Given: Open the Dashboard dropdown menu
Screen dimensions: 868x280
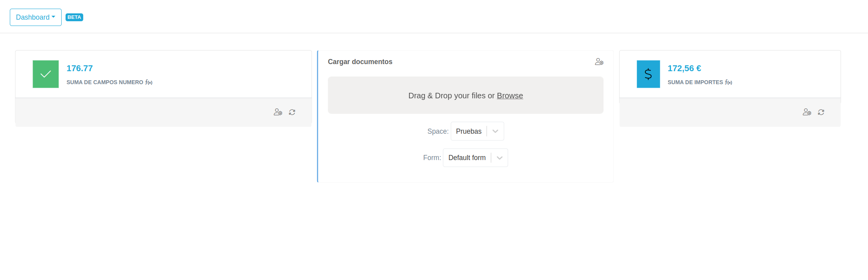Looking at the screenshot, I should [35, 17].
